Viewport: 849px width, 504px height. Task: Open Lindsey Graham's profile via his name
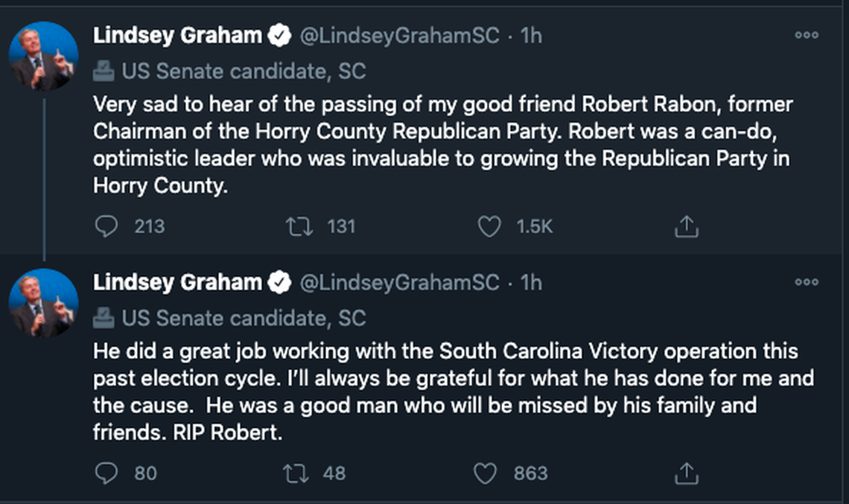click(x=177, y=33)
